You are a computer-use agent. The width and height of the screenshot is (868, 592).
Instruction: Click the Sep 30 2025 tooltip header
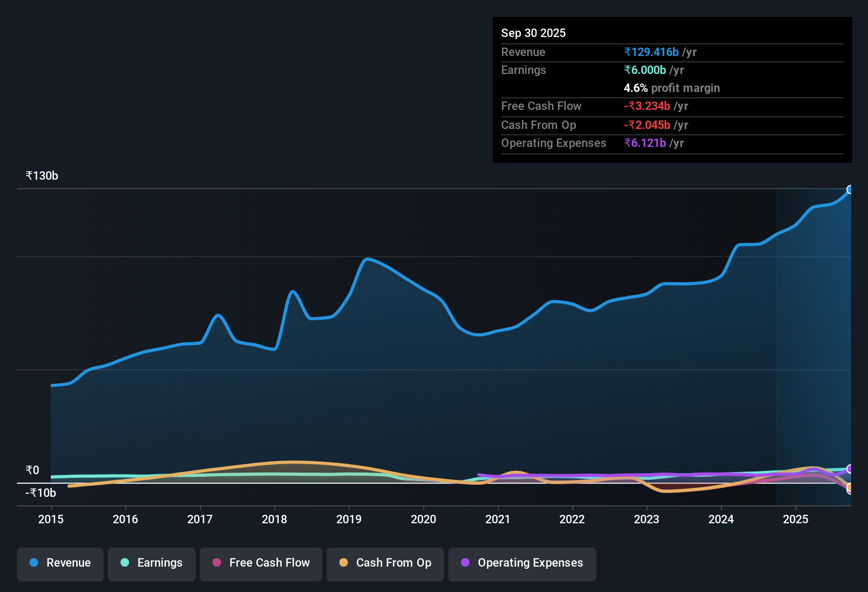533,33
